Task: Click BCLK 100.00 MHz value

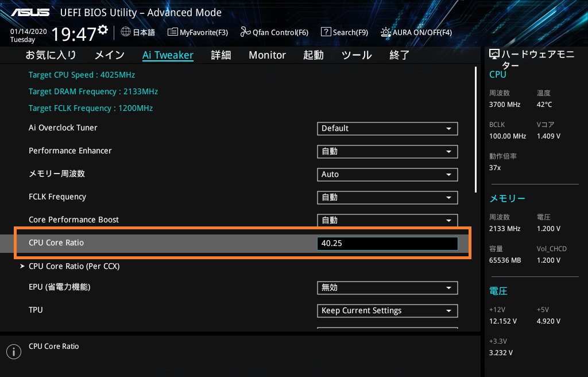Action: pos(508,136)
